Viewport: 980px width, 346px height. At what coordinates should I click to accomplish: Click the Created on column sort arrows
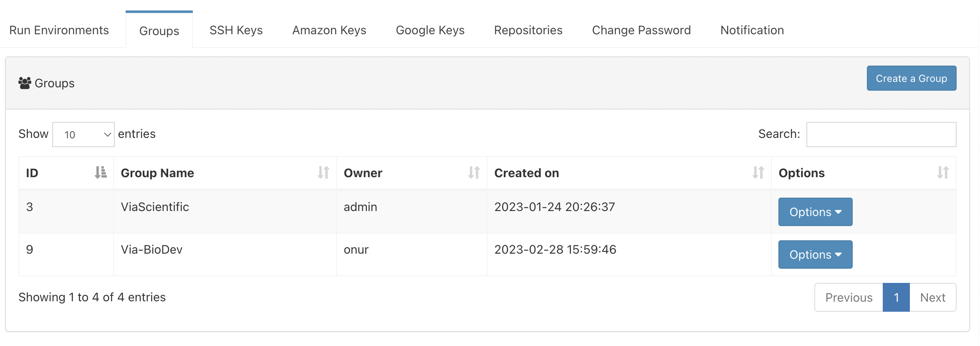(x=758, y=173)
